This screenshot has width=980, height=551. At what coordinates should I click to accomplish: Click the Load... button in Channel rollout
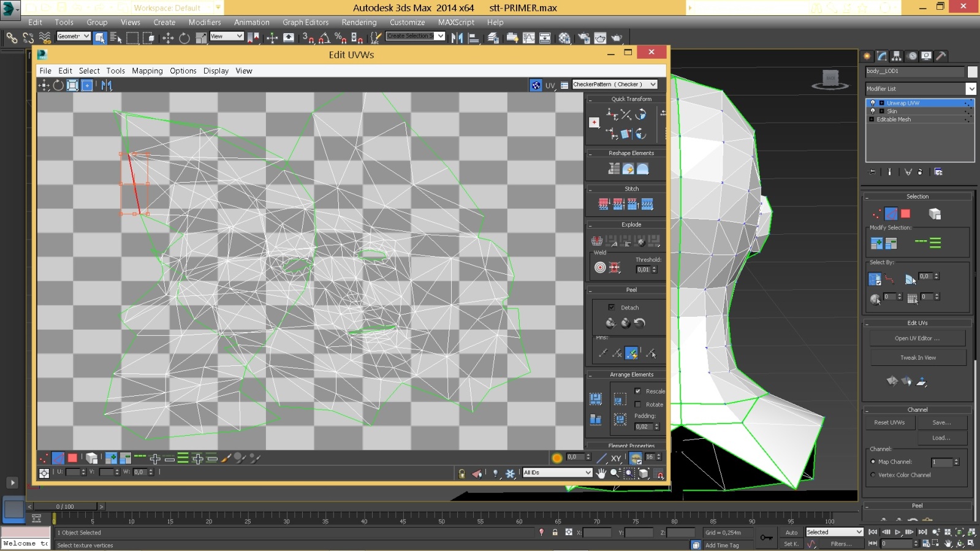point(941,438)
